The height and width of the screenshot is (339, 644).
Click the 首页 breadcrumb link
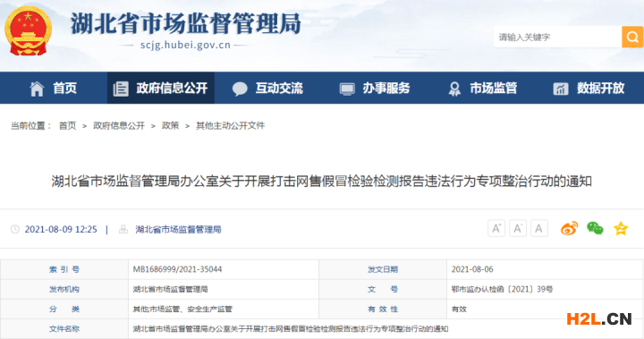pyautogui.click(x=68, y=126)
